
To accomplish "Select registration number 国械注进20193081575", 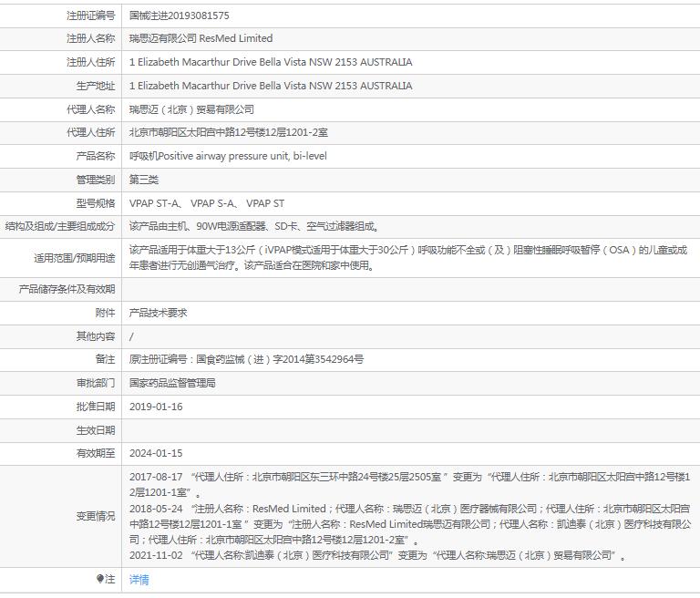I will 179,15.
